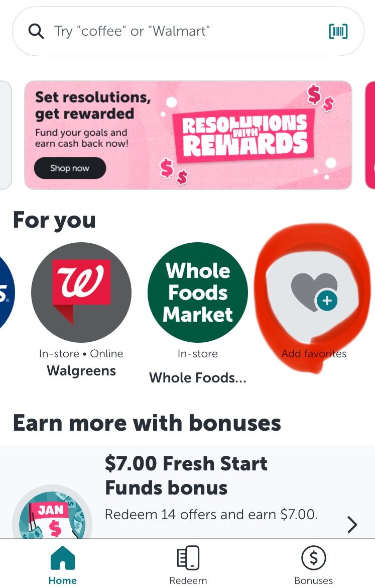Switch to the Redeem tab label
Viewport: 375px width, 588px height.
pos(188,580)
